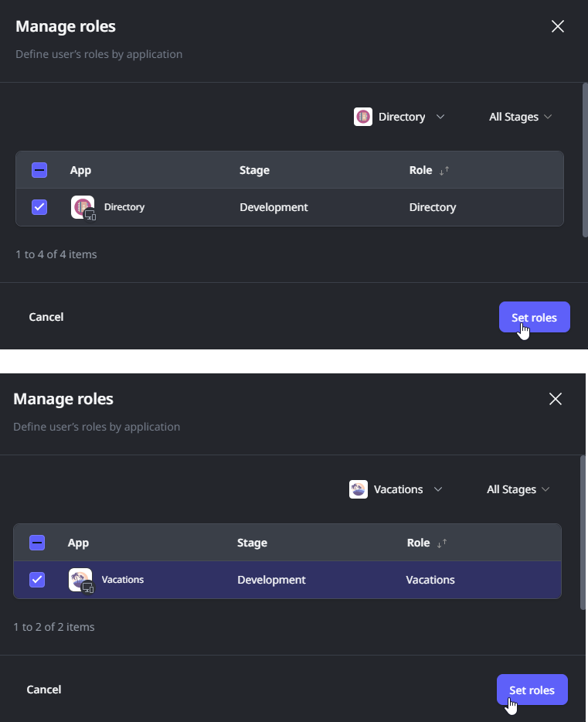Click the Vacations app icon in the table row
The width and height of the screenshot is (588, 722).
(80, 580)
